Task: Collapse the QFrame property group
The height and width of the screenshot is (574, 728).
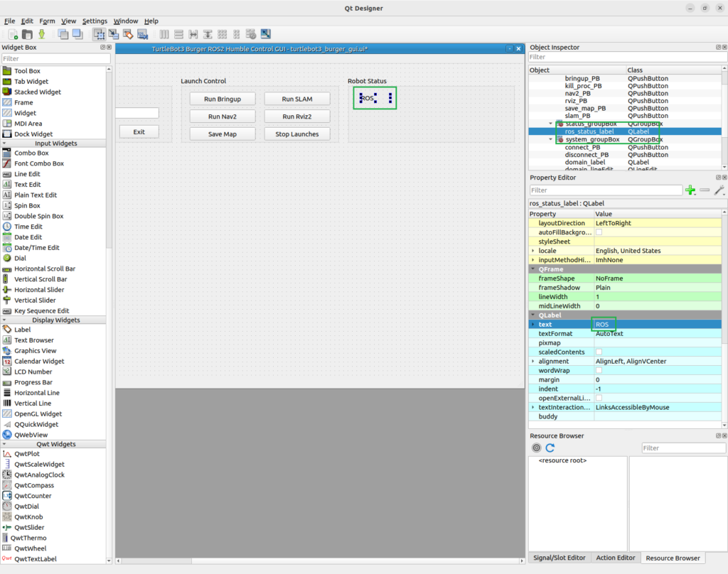Action: [x=533, y=269]
